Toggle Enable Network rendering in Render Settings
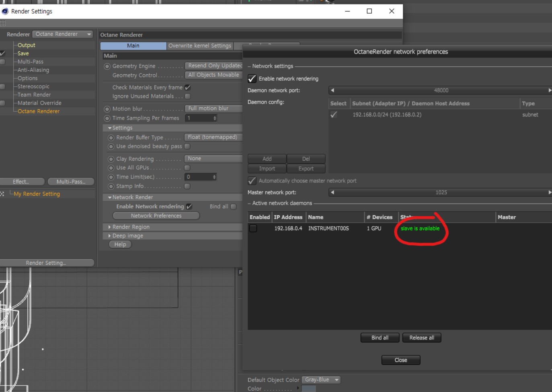This screenshot has width=552, height=392. (x=189, y=206)
